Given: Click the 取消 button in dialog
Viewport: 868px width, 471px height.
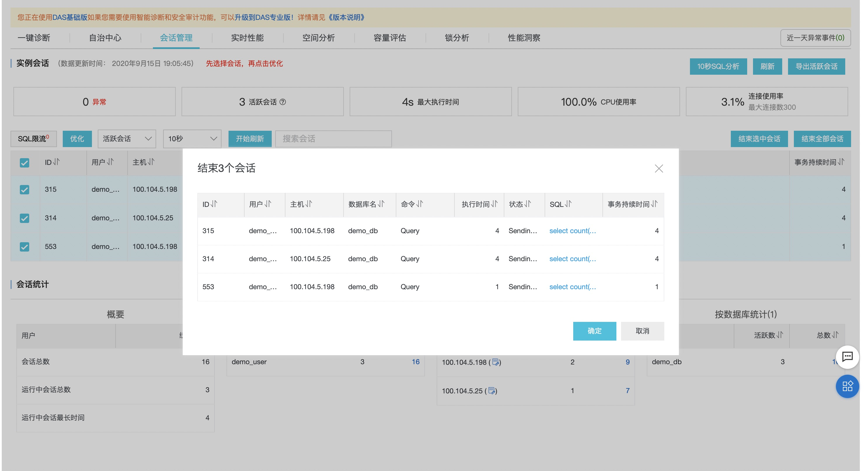Looking at the screenshot, I should 642,331.
